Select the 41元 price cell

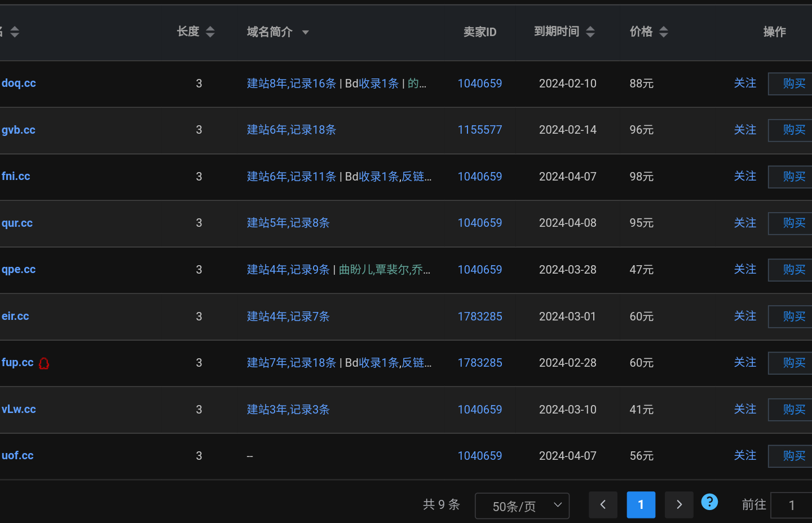click(642, 410)
